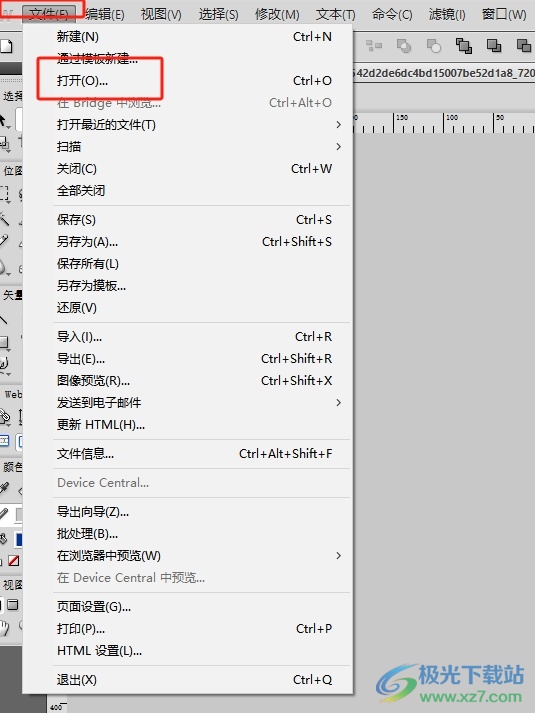Click the Paint Bucket fill icon
Screen dimensions: 535x713
pos(4,539)
